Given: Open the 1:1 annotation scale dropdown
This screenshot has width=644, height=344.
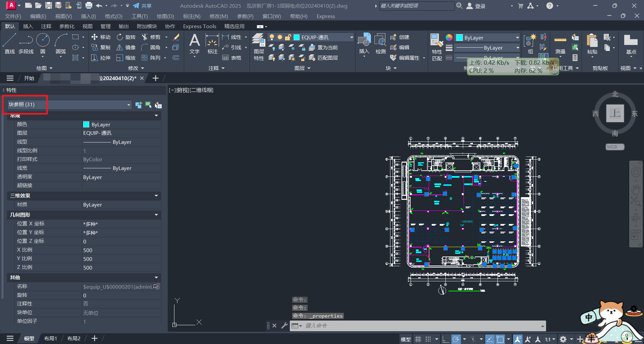Looking at the screenshot, I should (x=550, y=339).
